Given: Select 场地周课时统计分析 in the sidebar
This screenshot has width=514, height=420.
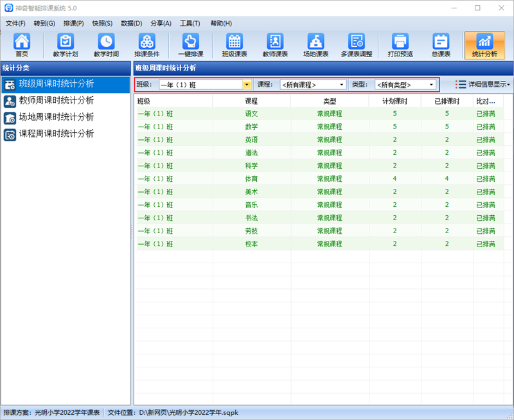Looking at the screenshot, I should tap(66, 118).
